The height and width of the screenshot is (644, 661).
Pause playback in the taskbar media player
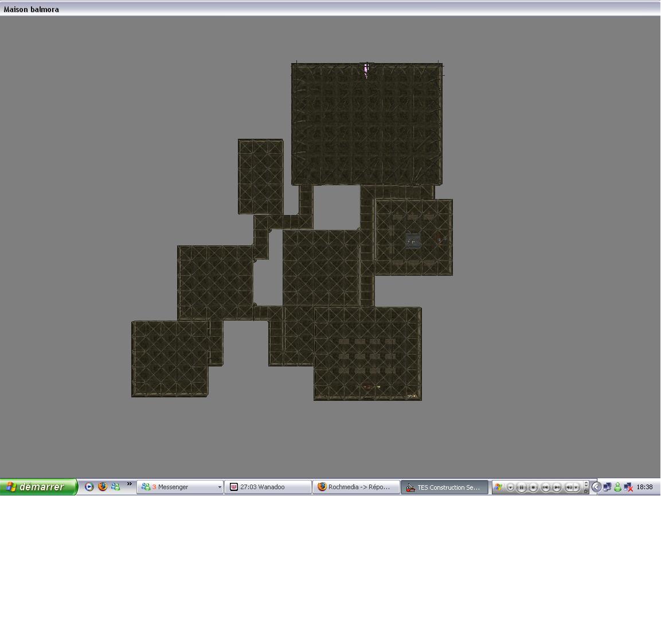pos(522,487)
